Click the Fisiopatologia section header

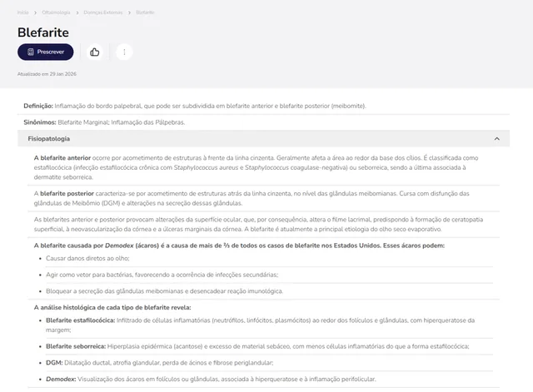(263, 139)
